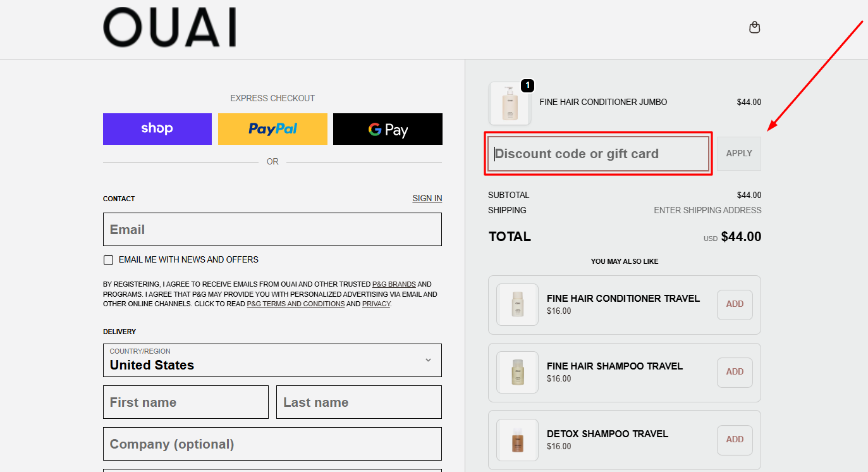Expand the Country/Region dropdown

pos(272,360)
